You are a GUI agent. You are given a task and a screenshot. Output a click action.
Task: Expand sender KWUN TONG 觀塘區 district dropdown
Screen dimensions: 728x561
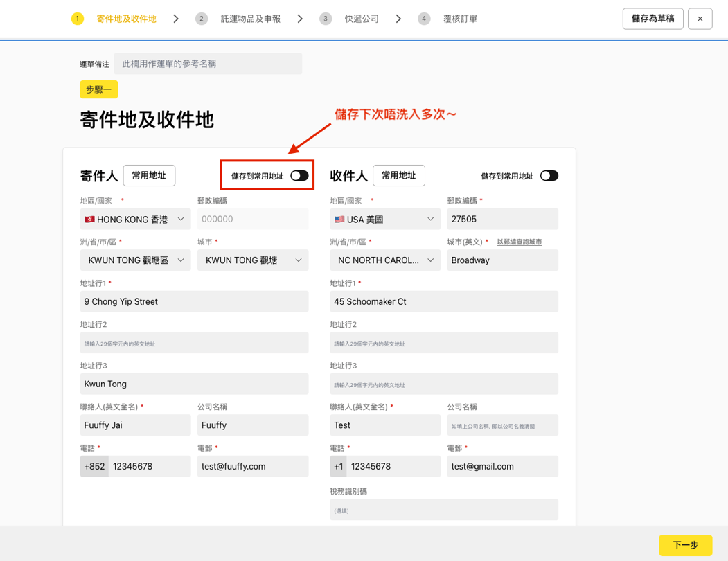135,260
